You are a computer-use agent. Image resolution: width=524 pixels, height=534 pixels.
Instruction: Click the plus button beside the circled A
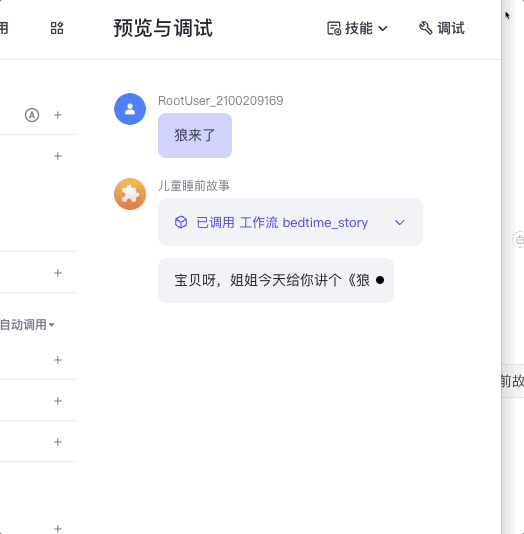coord(58,115)
